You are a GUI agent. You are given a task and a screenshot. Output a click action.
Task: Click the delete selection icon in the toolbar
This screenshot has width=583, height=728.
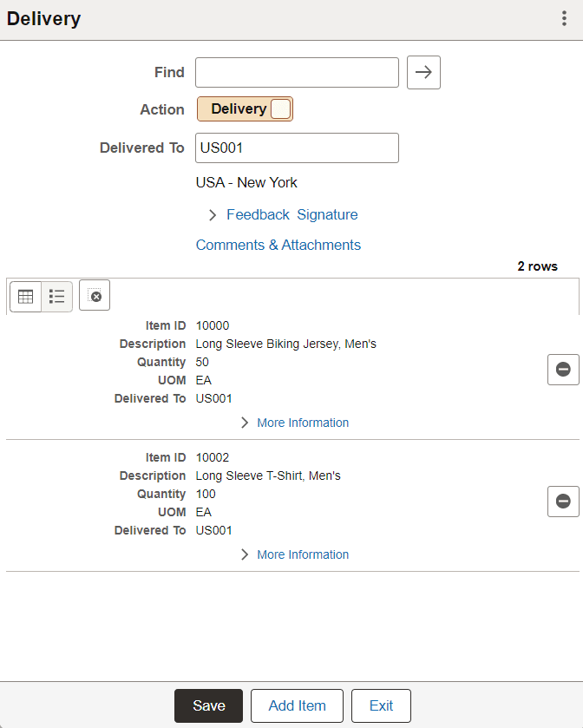pos(94,295)
